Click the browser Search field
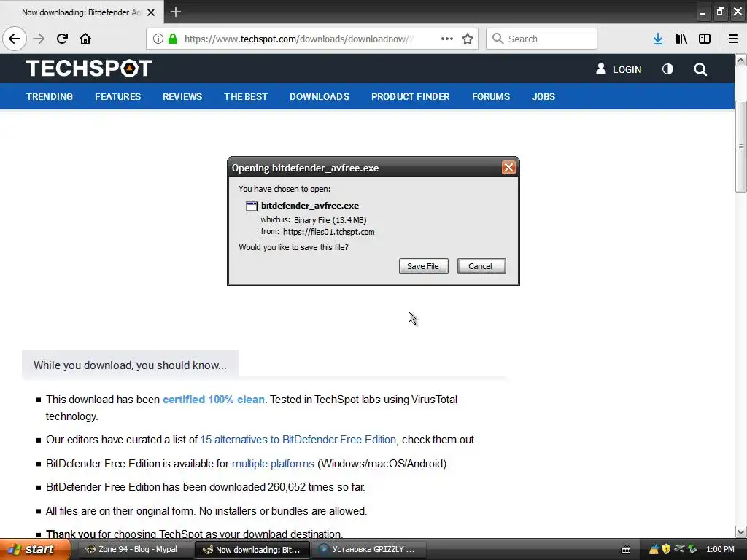 [541, 39]
